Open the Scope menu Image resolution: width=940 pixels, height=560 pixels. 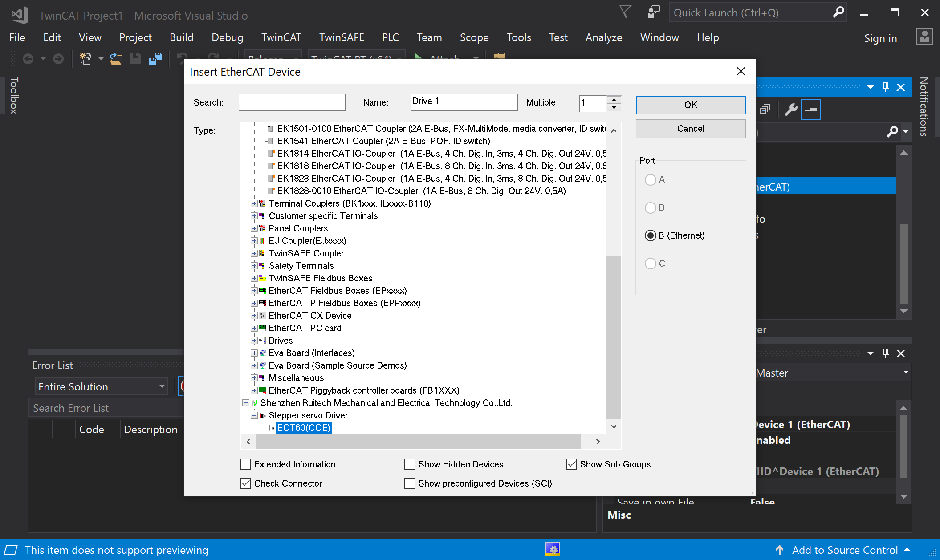[x=474, y=37]
